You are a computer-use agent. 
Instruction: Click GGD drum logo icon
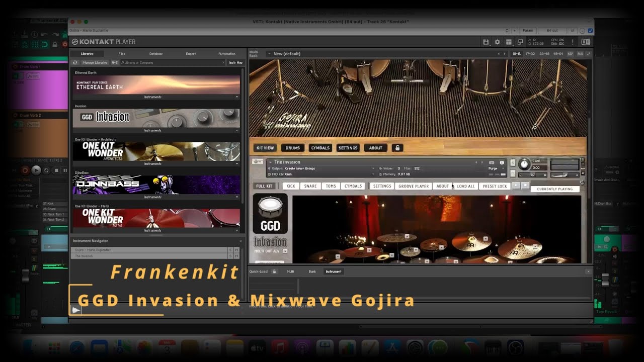tap(270, 214)
